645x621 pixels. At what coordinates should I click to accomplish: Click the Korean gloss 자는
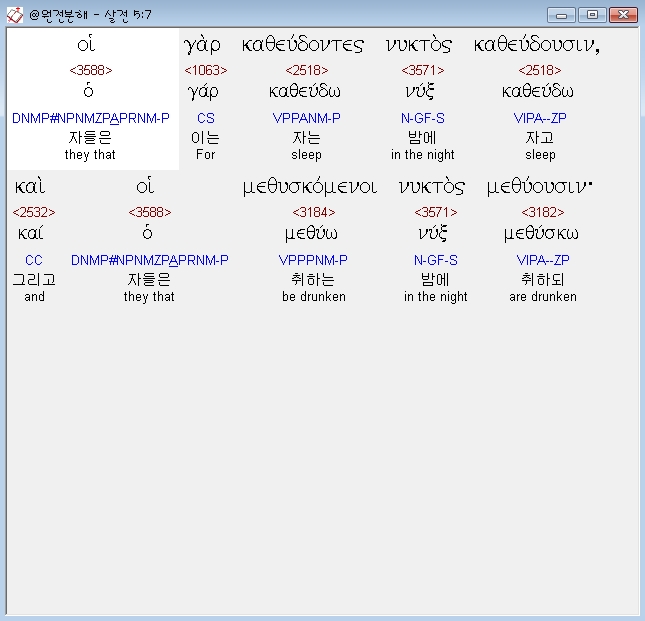point(306,137)
